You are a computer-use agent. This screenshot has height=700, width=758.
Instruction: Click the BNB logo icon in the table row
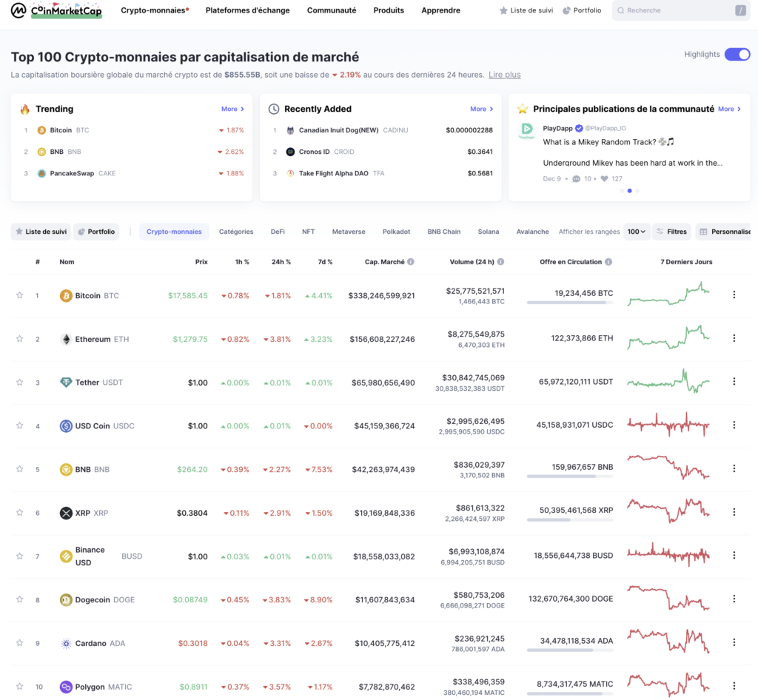pos(66,470)
